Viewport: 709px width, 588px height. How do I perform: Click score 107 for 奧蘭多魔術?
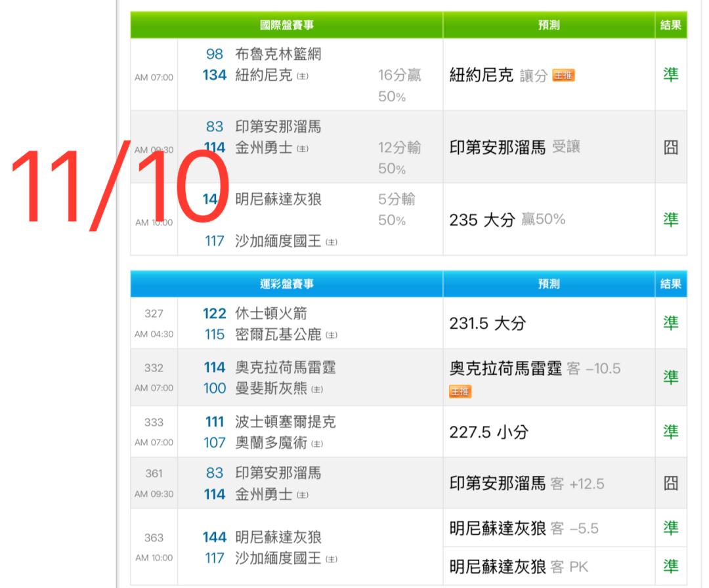coord(214,442)
